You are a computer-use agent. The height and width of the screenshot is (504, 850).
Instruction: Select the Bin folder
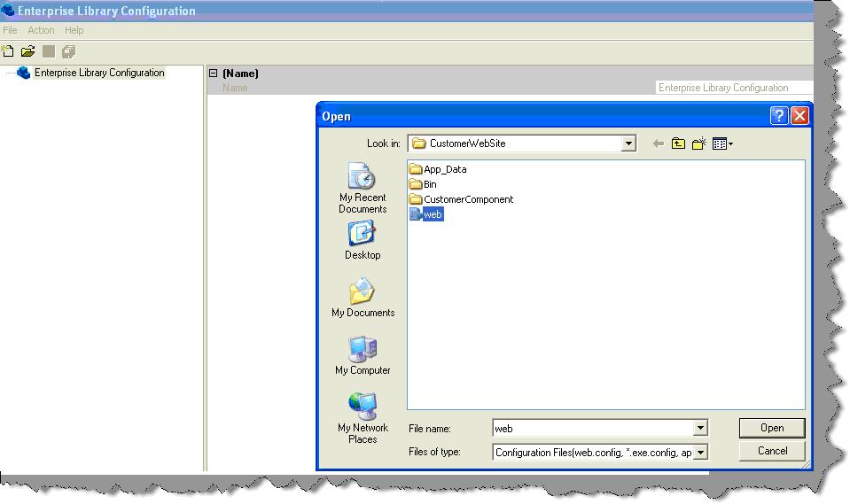point(424,184)
